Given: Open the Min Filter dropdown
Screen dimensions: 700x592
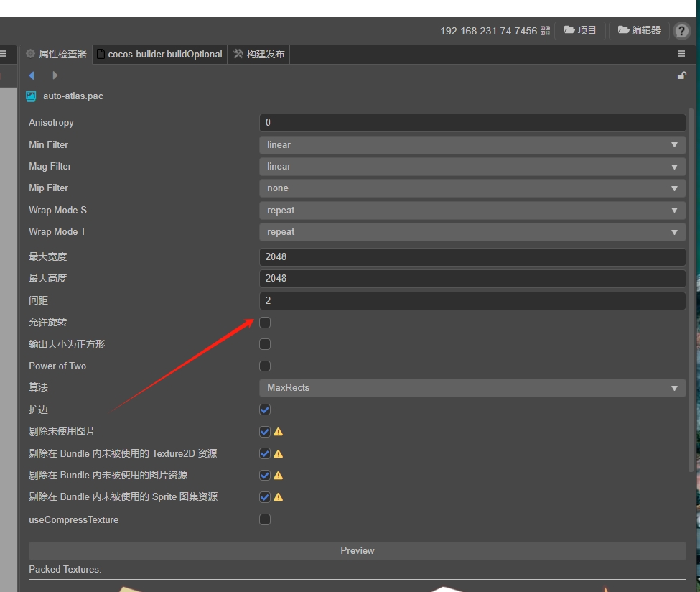Looking at the screenshot, I should [x=472, y=144].
